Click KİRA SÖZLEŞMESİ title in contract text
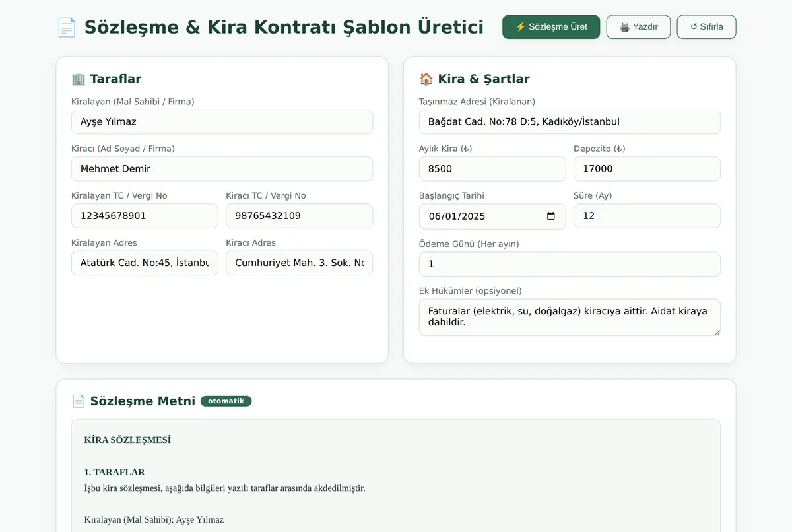The width and height of the screenshot is (792, 532). [x=127, y=440]
